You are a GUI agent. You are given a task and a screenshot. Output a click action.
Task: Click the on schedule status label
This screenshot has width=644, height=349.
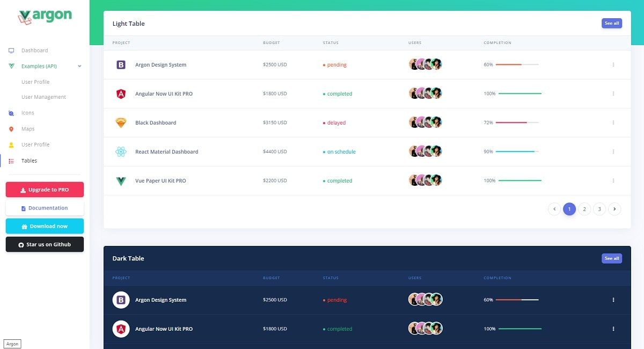[x=339, y=152]
